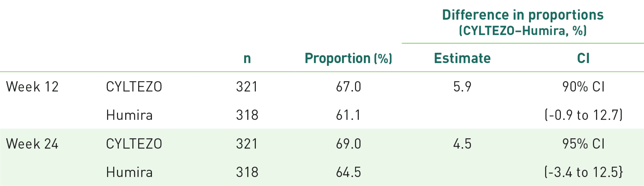The image size is (644, 186).
Task: Click the 5.9 estimate value
Action: 462,87
